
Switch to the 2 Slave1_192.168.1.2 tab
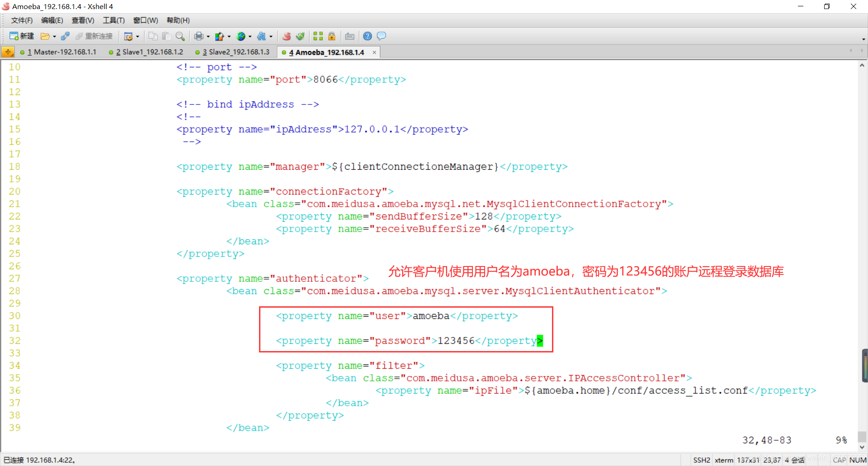click(146, 52)
